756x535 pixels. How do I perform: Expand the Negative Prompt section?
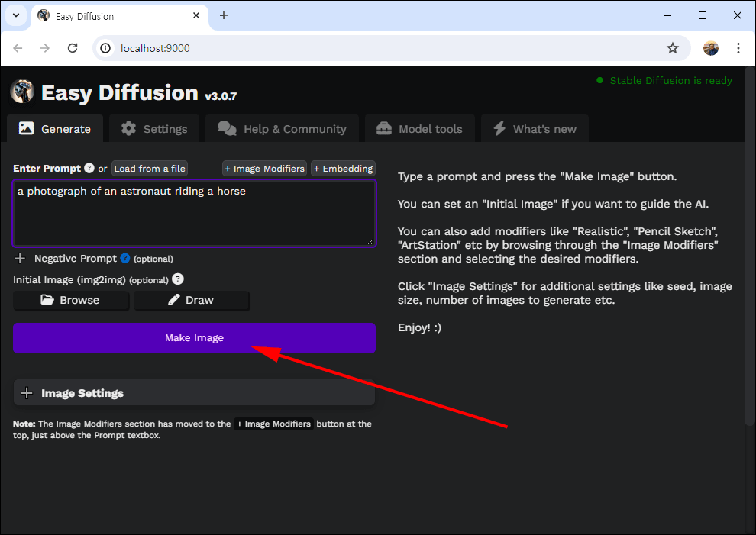[x=20, y=259]
